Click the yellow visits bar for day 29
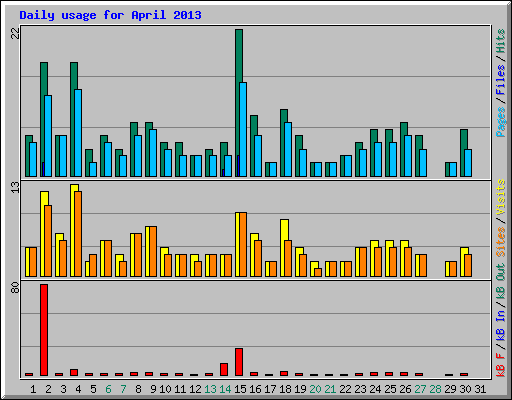The width and height of the screenshot is (512, 400). pyautogui.click(x=447, y=269)
